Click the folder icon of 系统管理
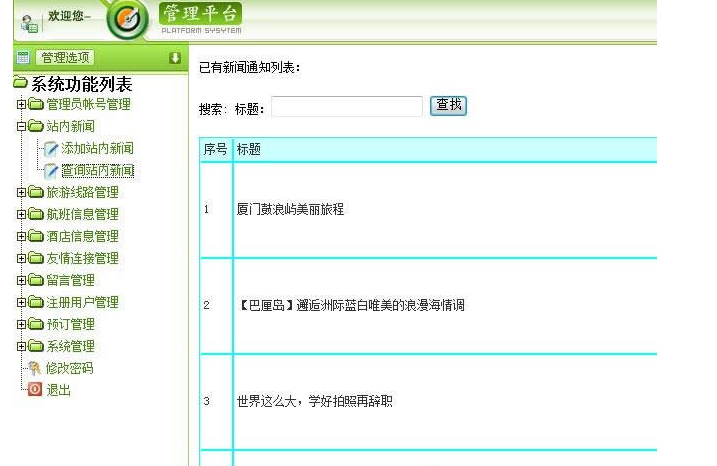 (36, 346)
